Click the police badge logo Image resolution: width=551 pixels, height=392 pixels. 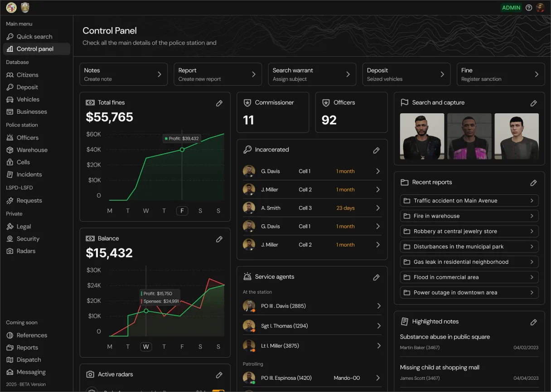pyautogui.click(x=25, y=8)
